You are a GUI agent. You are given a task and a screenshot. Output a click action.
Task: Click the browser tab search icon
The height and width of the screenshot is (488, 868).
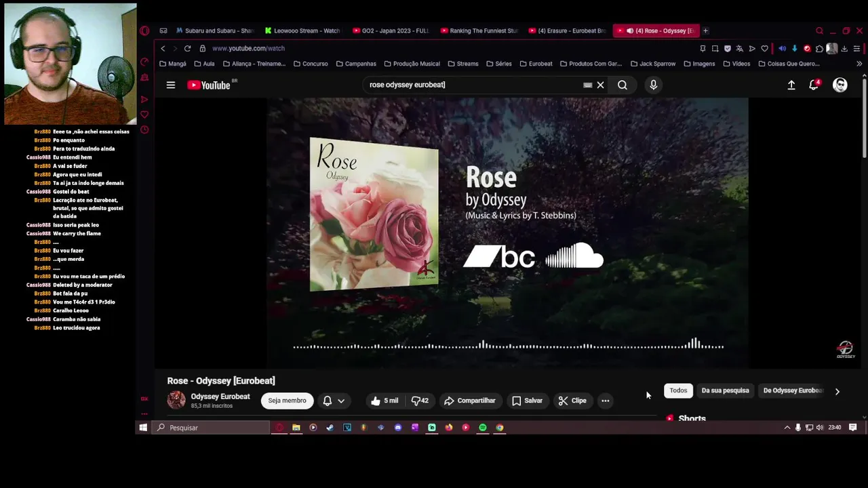819,30
